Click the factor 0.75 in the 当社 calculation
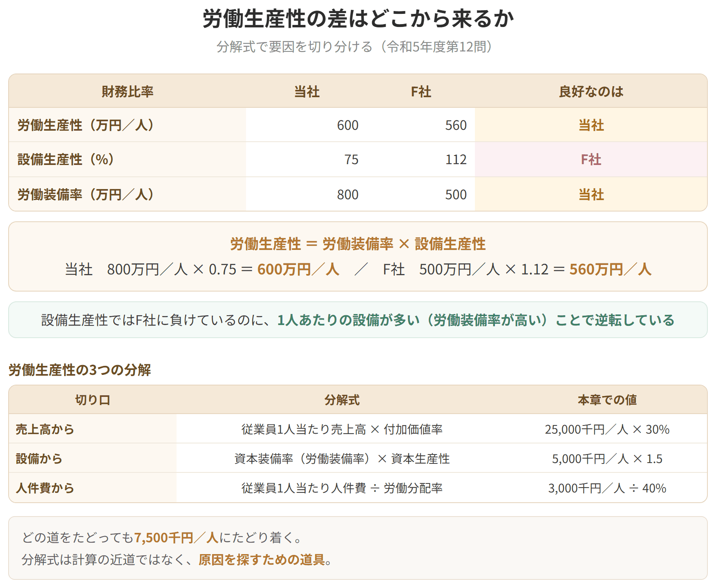Viewport: 716px width, 588px height. point(223,269)
